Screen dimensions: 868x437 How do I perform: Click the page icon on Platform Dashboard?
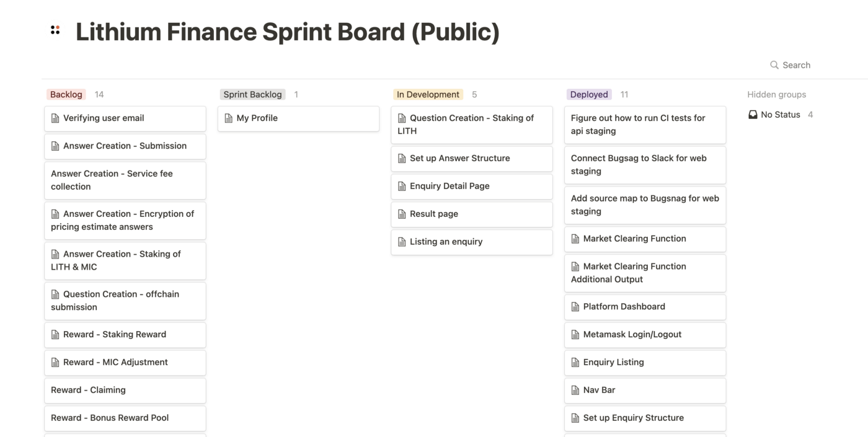coord(575,307)
